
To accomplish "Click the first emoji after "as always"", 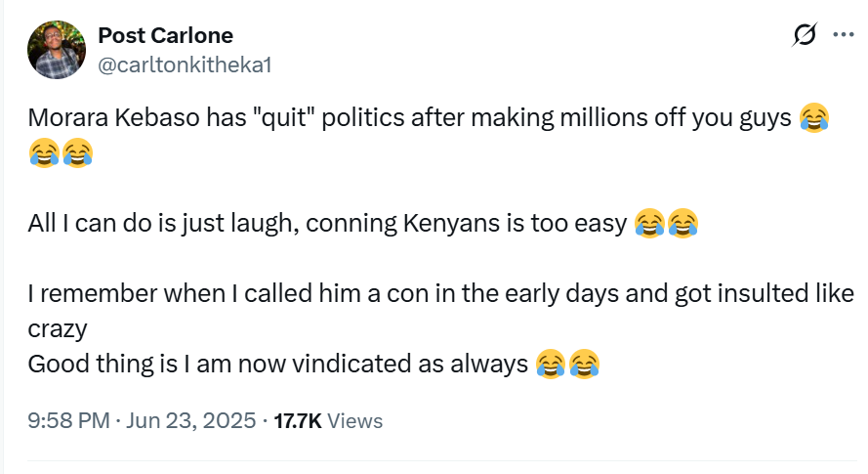I will pyautogui.click(x=552, y=365).
